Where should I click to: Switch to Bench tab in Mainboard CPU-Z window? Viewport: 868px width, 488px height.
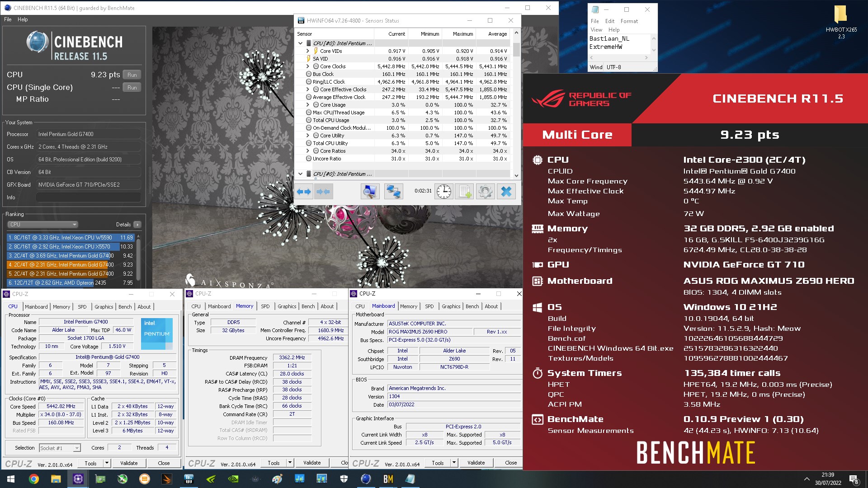click(x=472, y=306)
